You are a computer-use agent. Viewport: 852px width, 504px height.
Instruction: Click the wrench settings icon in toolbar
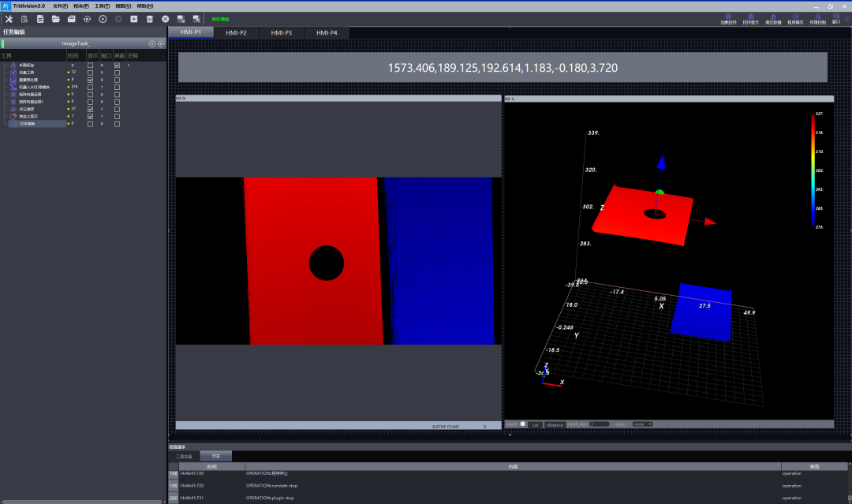pyautogui.click(x=9, y=18)
